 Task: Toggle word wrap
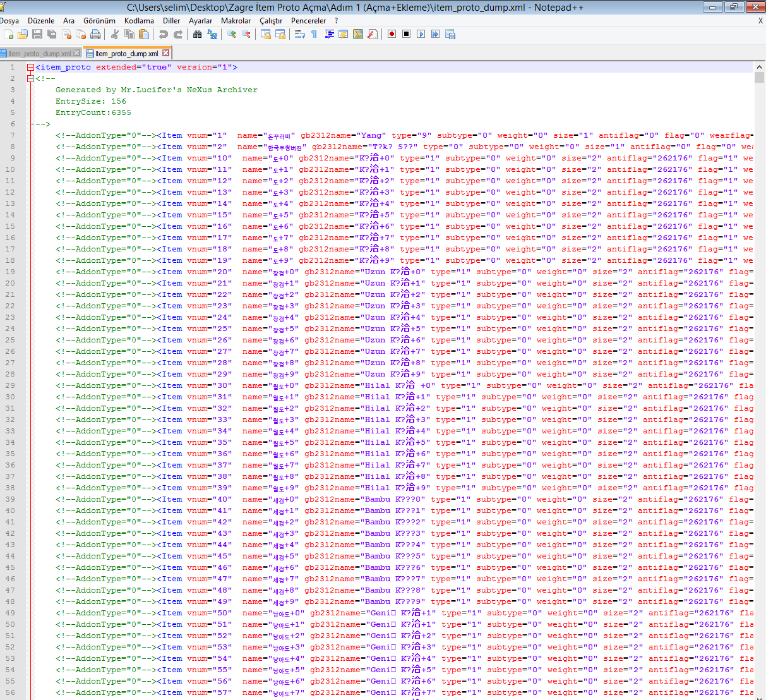click(300, 34)
